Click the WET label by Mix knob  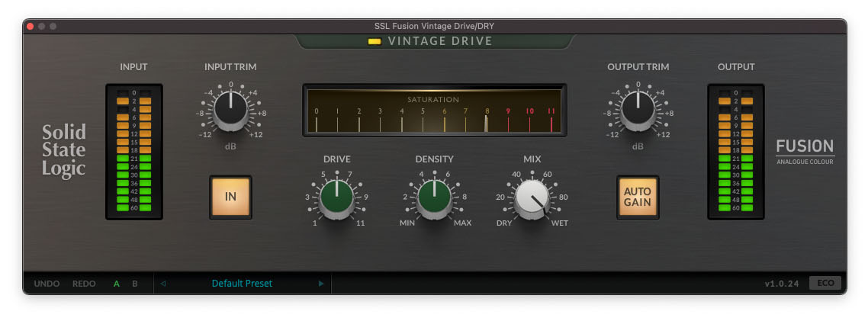point(559,223)
